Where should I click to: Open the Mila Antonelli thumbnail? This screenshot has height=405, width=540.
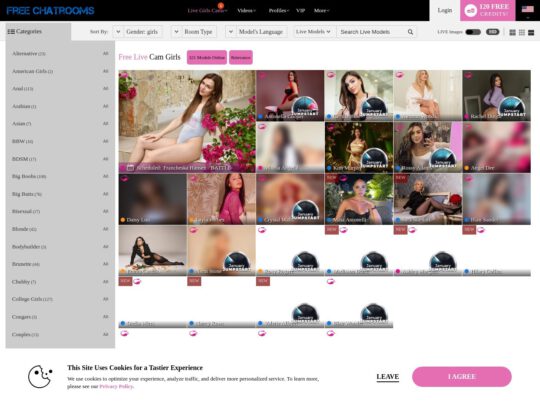pos(359,199)
